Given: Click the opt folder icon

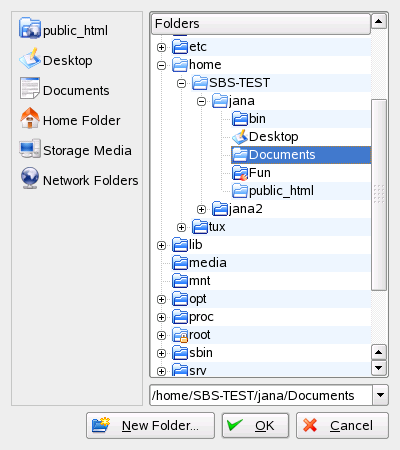Looking at the screenshot, I should 180,299.
